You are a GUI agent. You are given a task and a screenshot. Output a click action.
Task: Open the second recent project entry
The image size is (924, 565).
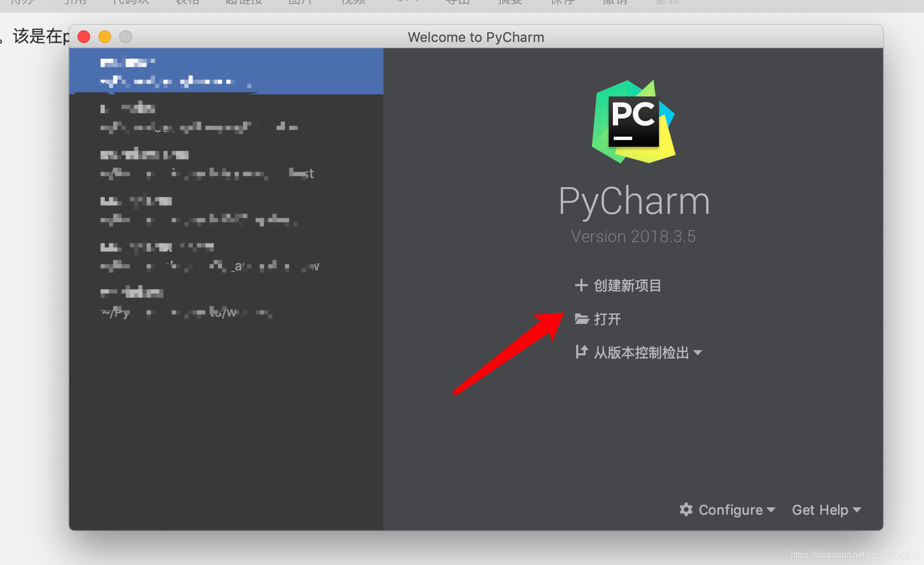click(x=226, y=117)
